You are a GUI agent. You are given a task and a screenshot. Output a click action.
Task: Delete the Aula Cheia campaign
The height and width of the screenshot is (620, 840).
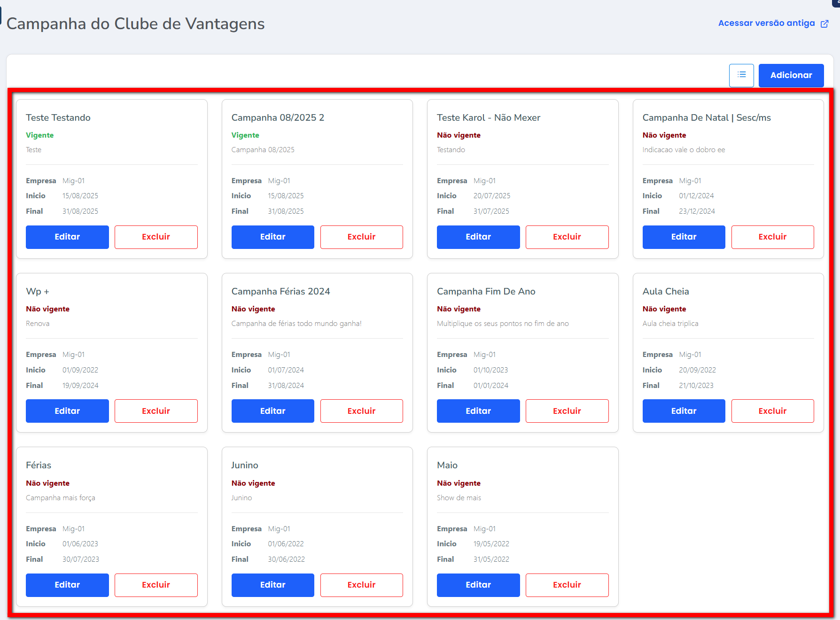[772, 411]
